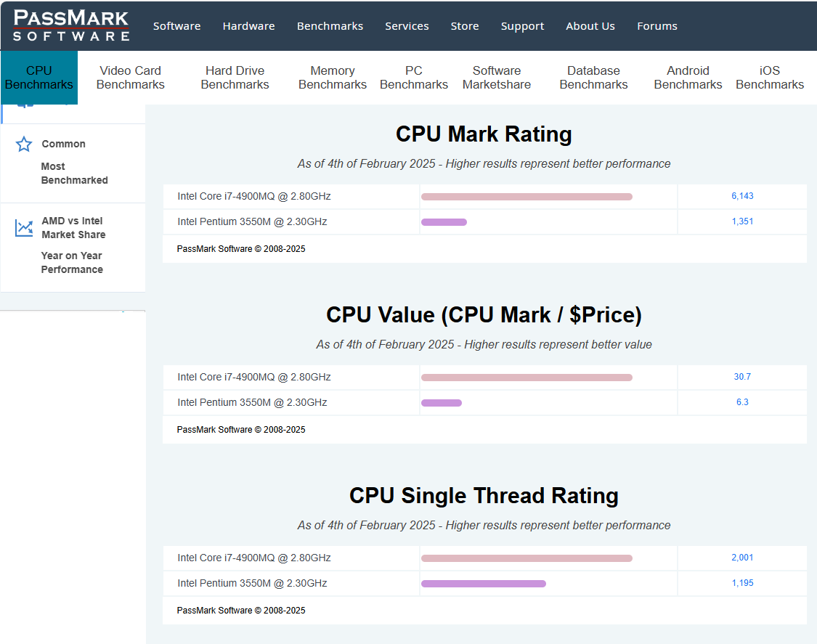
Task: Click PassMark copyright under Single Thread Rating
Action: (x=241, y=611)
